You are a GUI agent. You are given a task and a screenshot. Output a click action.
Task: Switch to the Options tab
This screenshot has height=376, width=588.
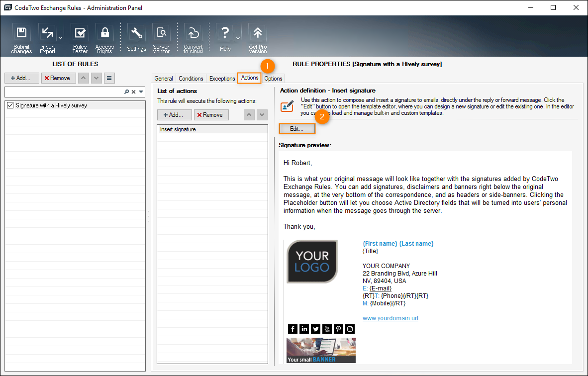point(273,79)
